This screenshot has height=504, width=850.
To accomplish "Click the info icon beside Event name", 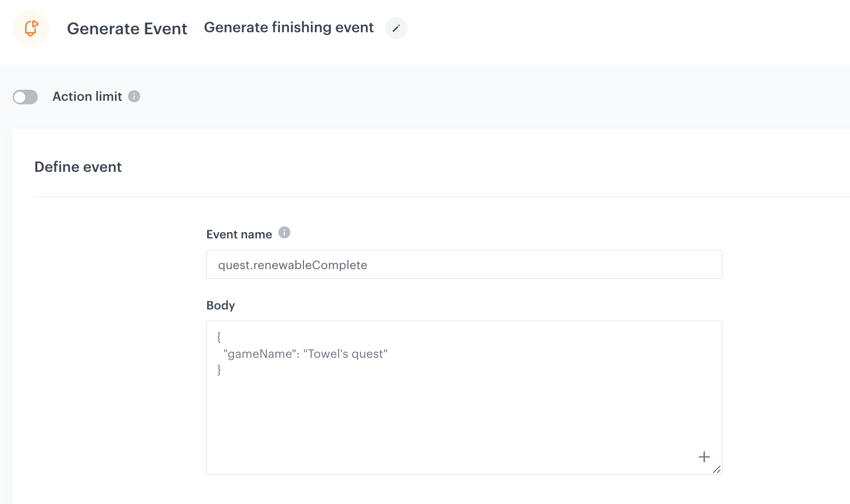I will click(x=284, y=232).
